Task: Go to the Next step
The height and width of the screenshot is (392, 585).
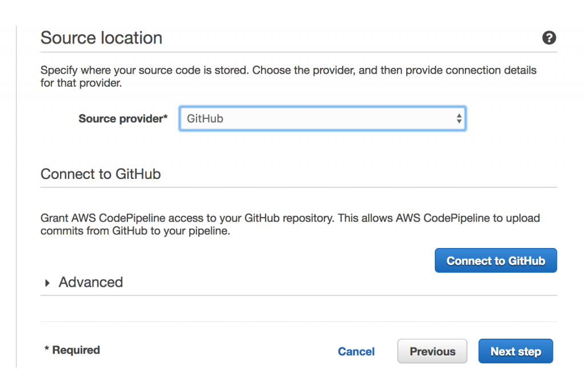Action: click(515, 351)
